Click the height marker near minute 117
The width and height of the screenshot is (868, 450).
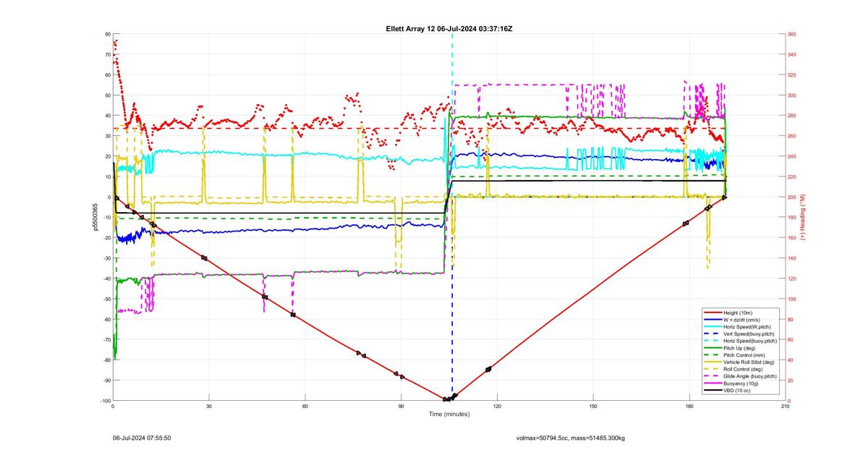pos(488,369)
